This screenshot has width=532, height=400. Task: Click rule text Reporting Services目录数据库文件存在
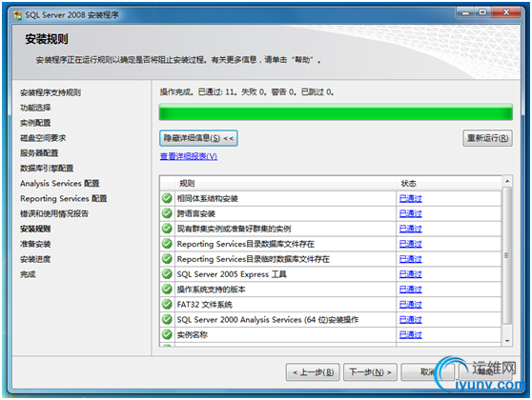pyautogui.click(x=246, y=244)
